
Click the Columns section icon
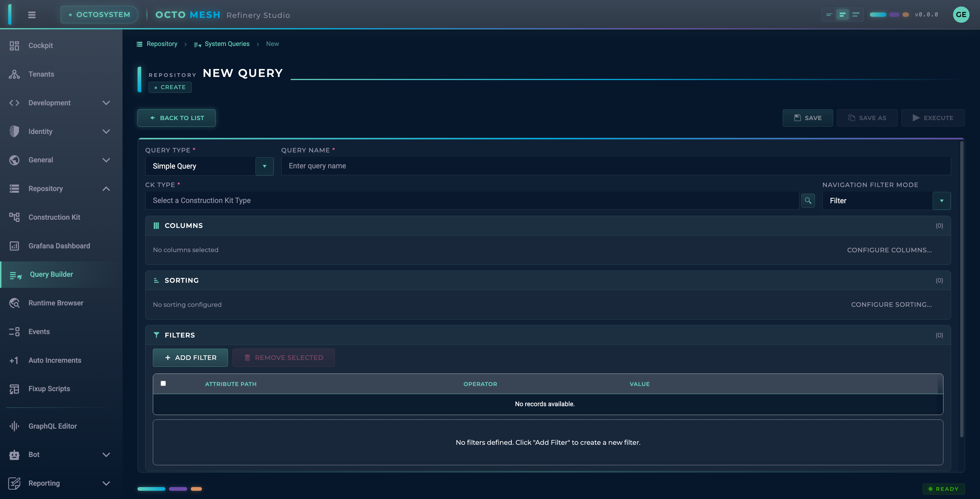(x=156, y=226)
